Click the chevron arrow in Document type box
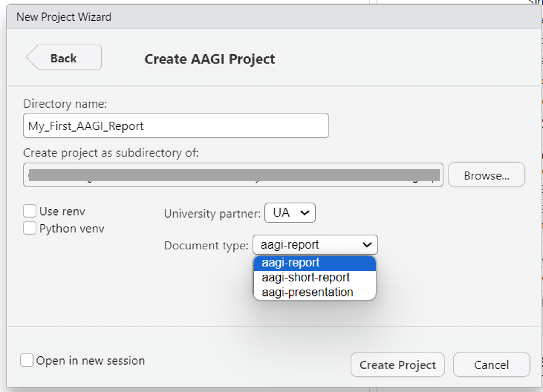The height and width of the screenshot is (392, 543). point(367,245)
